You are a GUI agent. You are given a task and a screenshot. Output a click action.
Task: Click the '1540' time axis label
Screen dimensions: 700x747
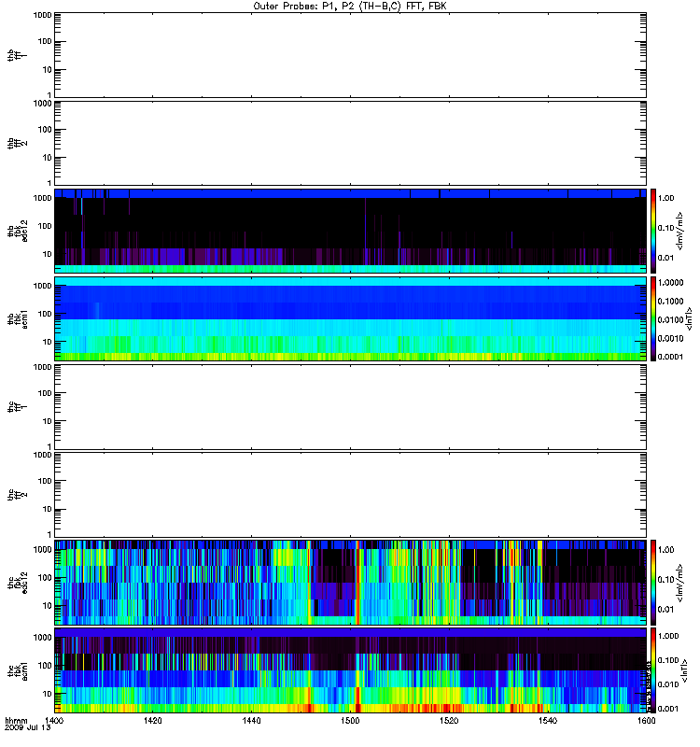(548, 721)
